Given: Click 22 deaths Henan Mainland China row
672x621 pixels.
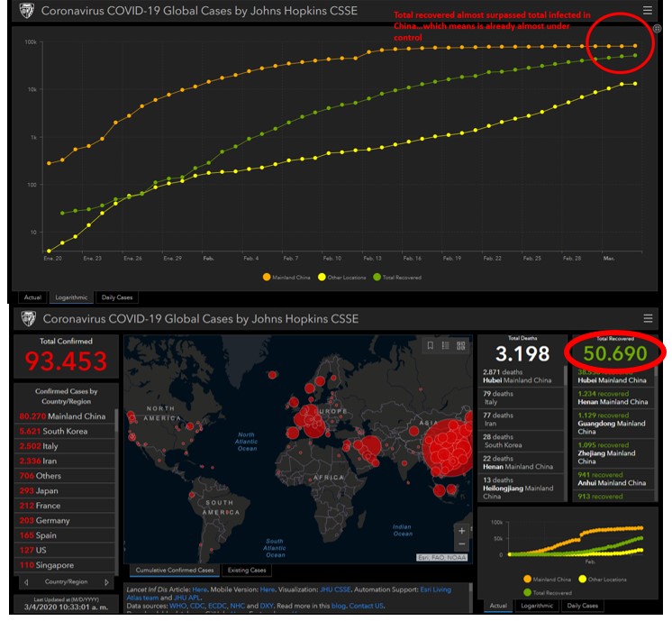Looking at the screenshot, I should pyautogui.click(x=521, y=462).
